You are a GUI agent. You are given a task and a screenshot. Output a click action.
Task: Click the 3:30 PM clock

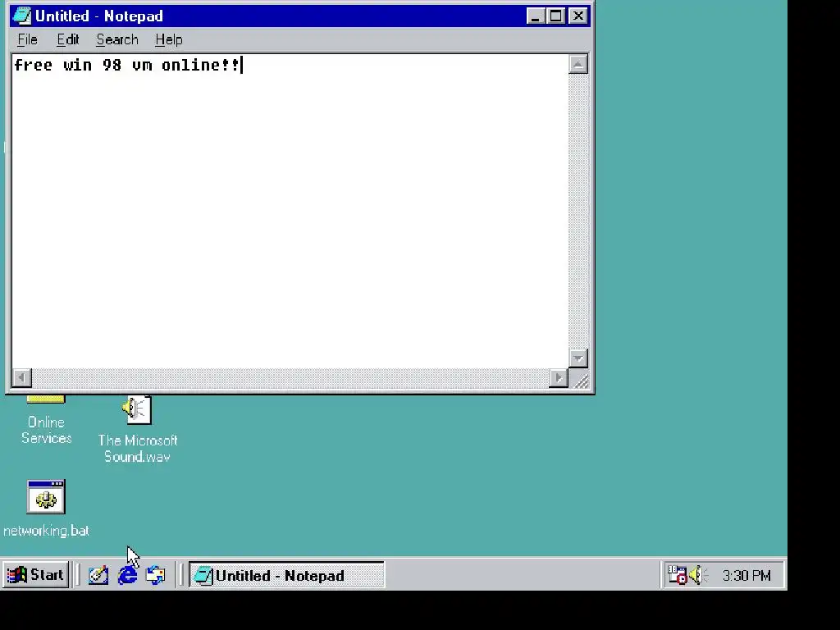point(746,575)
